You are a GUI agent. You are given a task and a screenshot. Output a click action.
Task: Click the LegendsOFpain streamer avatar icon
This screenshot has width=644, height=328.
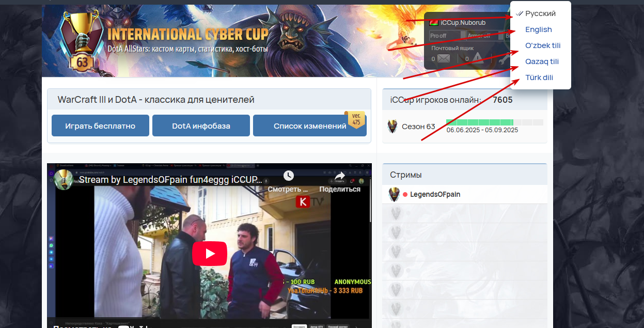point(395,195)
